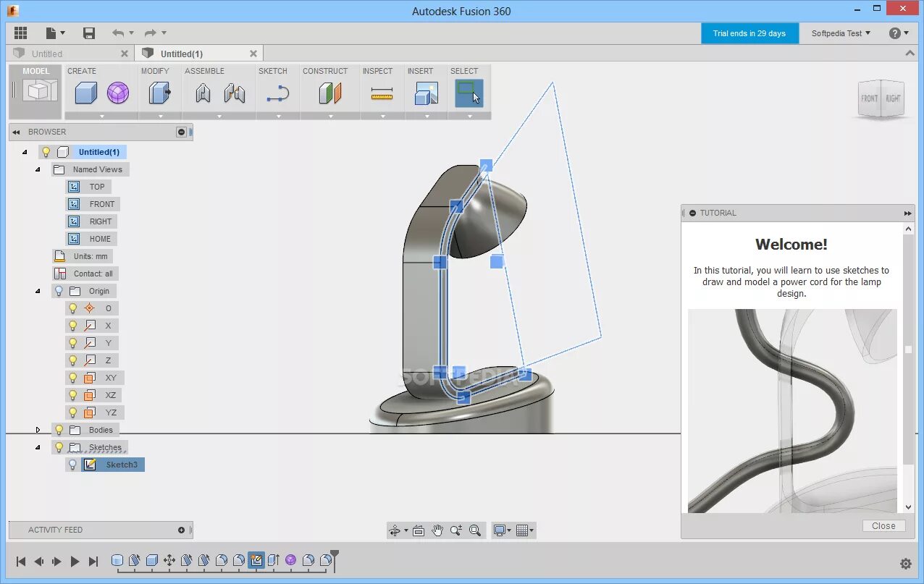This screenshot has width=924, height=584.
Task: Toggle the Bodies folder lightbulb
Action: point(59,430)
